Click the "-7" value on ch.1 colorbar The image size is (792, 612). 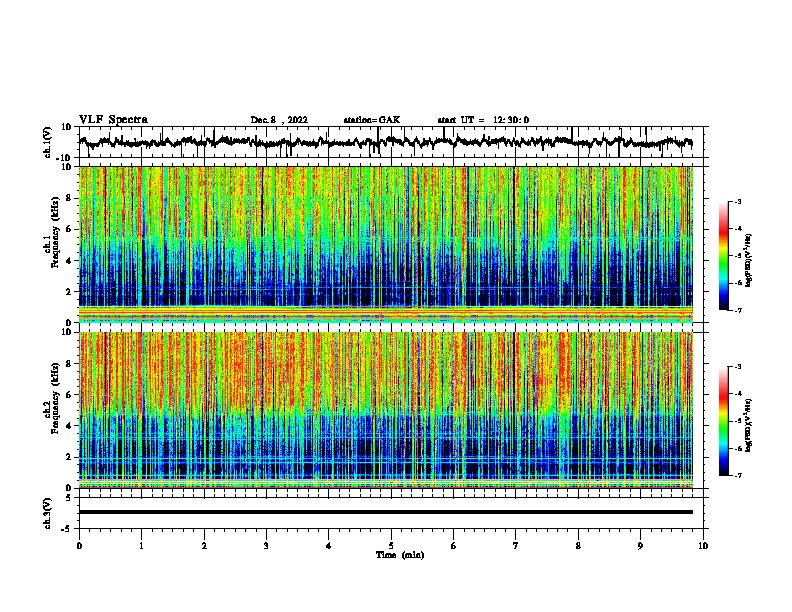coord(736,310)
